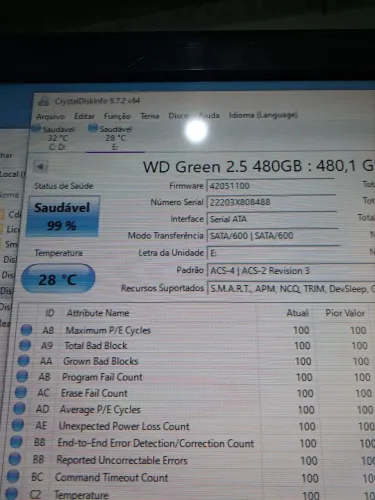Click the Interface field Serial ATA
Viewport: 375px width, 500px height.
coord(272,219)
